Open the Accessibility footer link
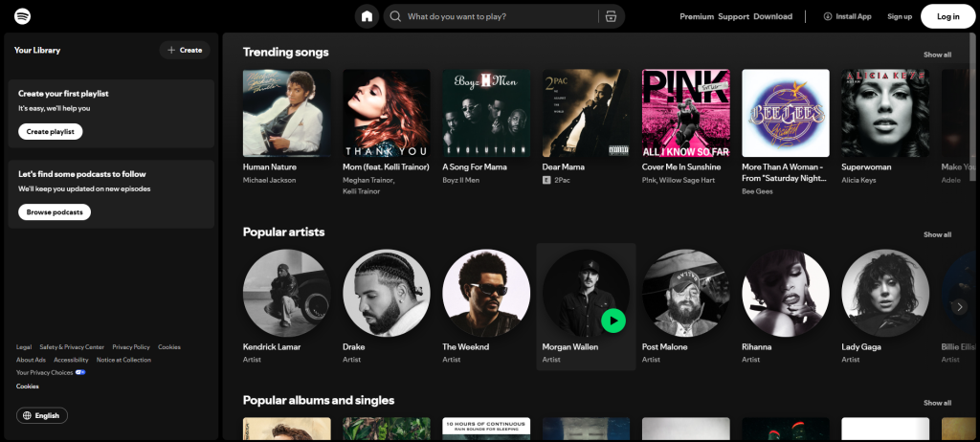 (x=71, y=360)
